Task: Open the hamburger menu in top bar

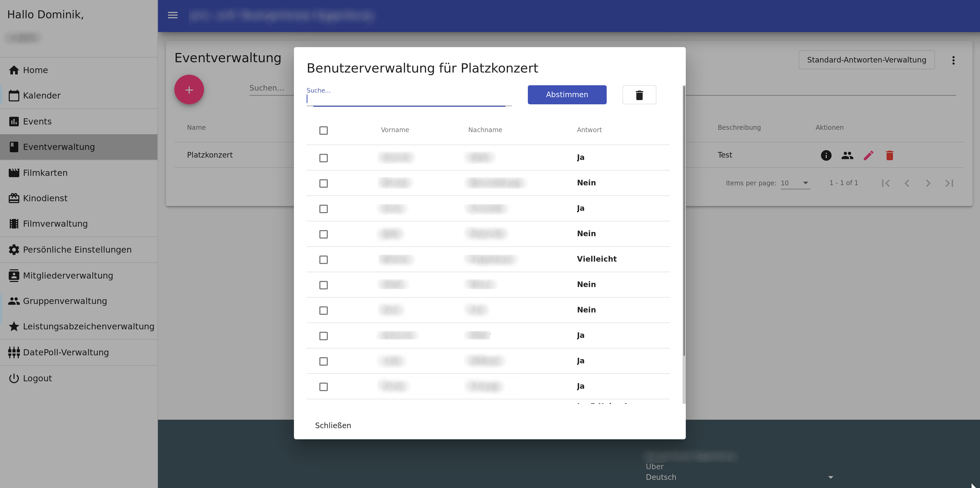Action: [173, 15]
